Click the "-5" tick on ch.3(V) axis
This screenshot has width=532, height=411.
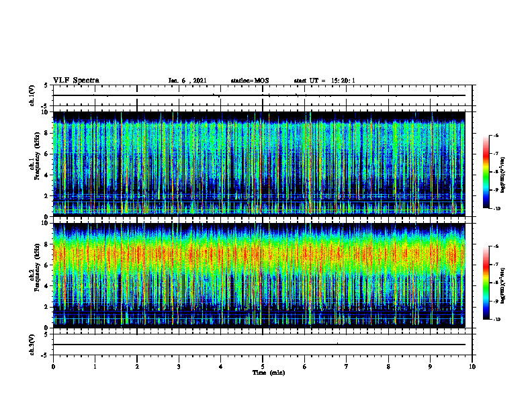point(45,355)
